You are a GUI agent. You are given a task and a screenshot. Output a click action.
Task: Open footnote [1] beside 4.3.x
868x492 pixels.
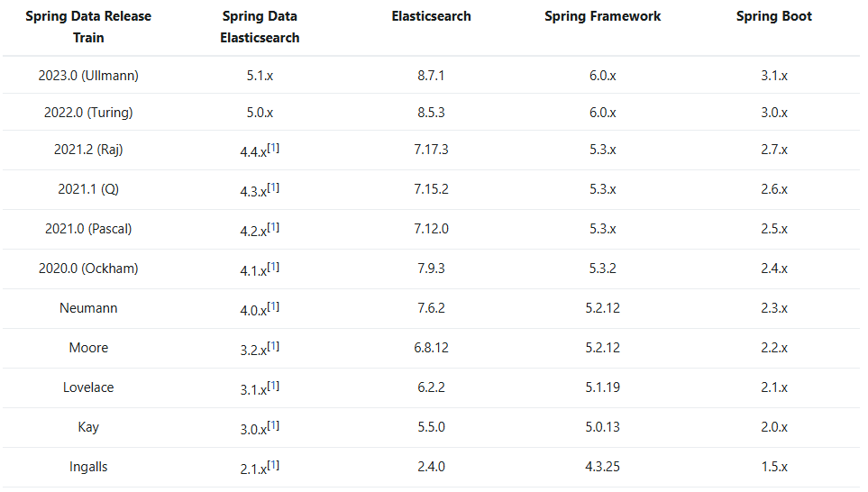[x=273, y=187]
